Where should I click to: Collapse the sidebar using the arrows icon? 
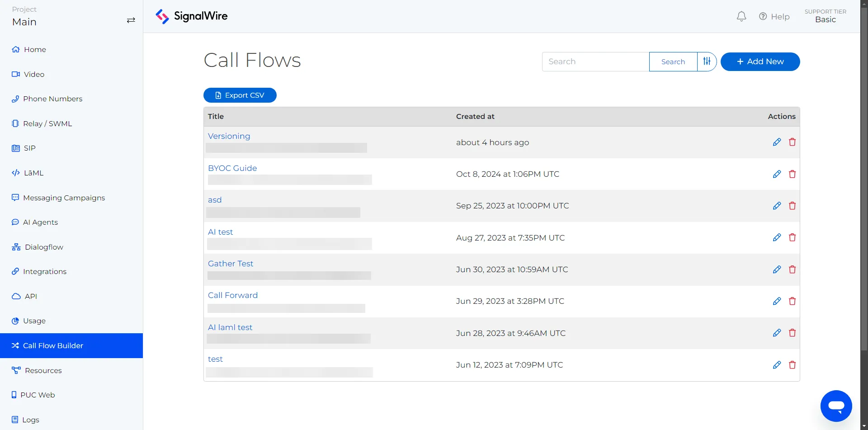131,20
